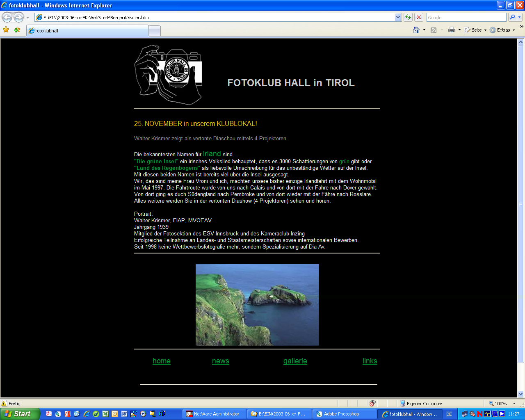The image size is (525, 420).
Task: Switch to E:\EIN\2003-06-xx folder taskbar window
Action: [280, 414]
